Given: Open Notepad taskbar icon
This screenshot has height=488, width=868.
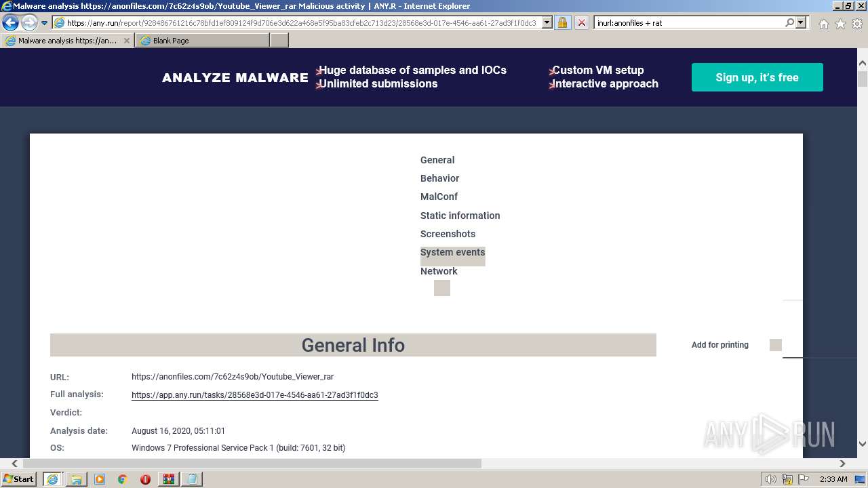Looking at the screenshot, I should (x=192, y=479).
